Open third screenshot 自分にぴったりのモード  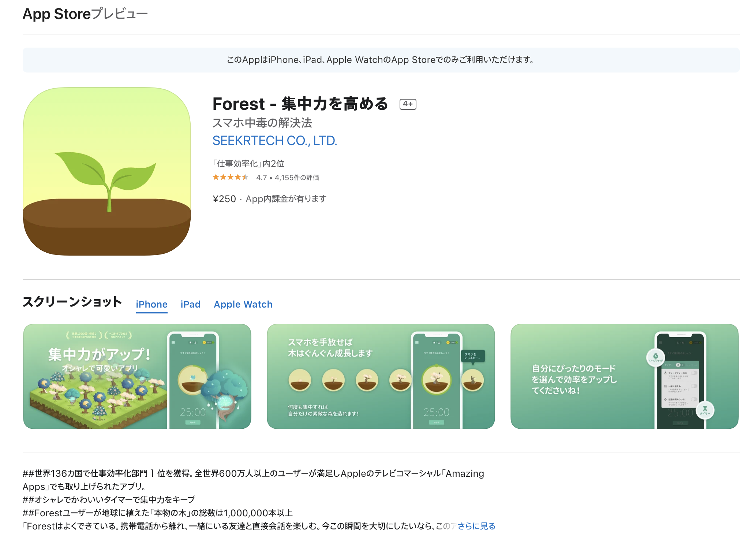point(625,376)
